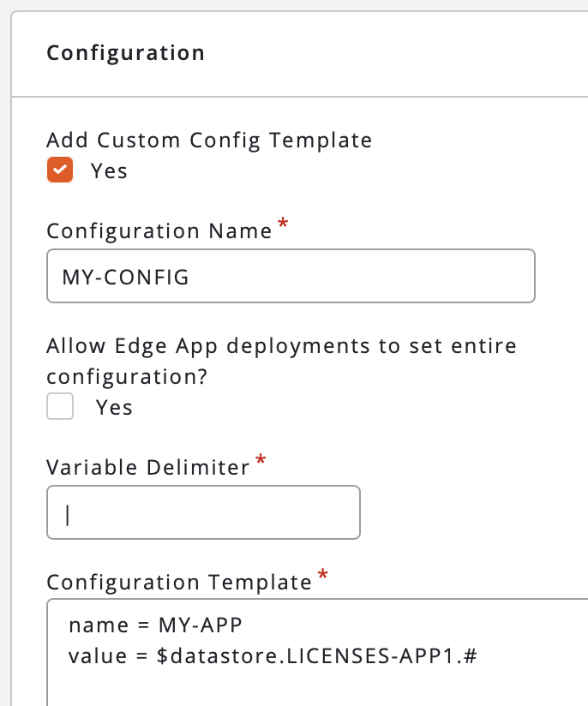The height and width of the screenshot is (706, 588).
Task: Click the MY-CONFIG text in the name field
Action: 125,277
